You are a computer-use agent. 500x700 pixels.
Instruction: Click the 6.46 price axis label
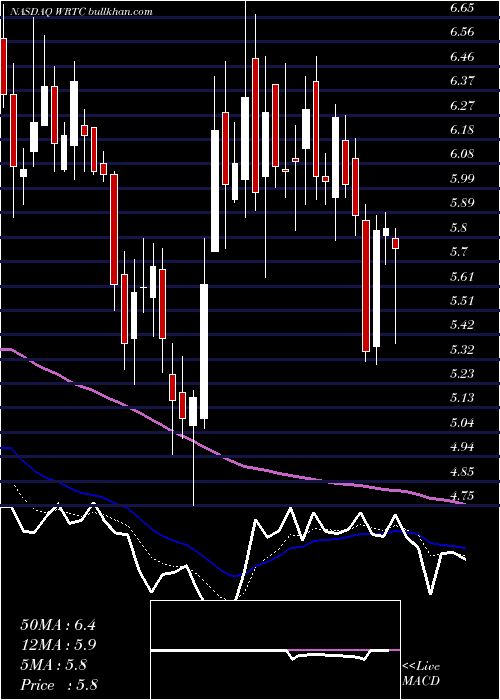pos(462,57)
